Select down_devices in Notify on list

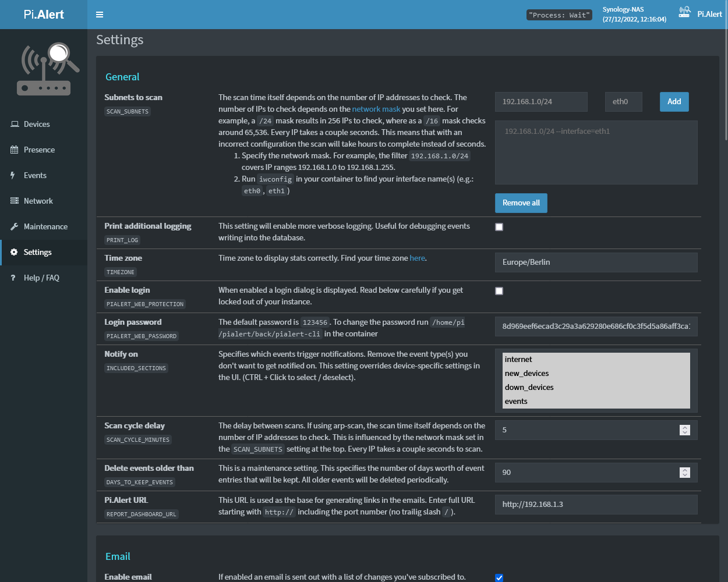pyautogui.click(x=529, y=388)
